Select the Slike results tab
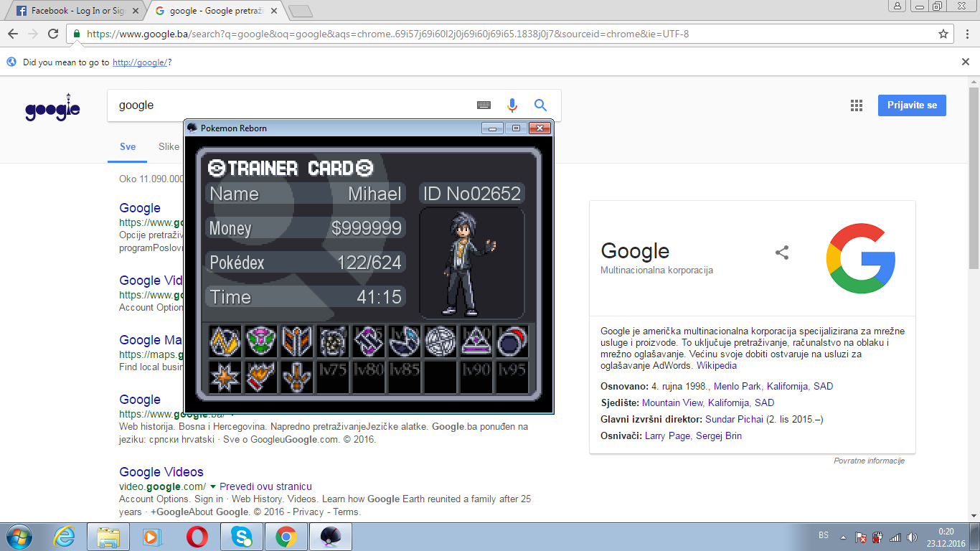980x551 pixels. 169,146
